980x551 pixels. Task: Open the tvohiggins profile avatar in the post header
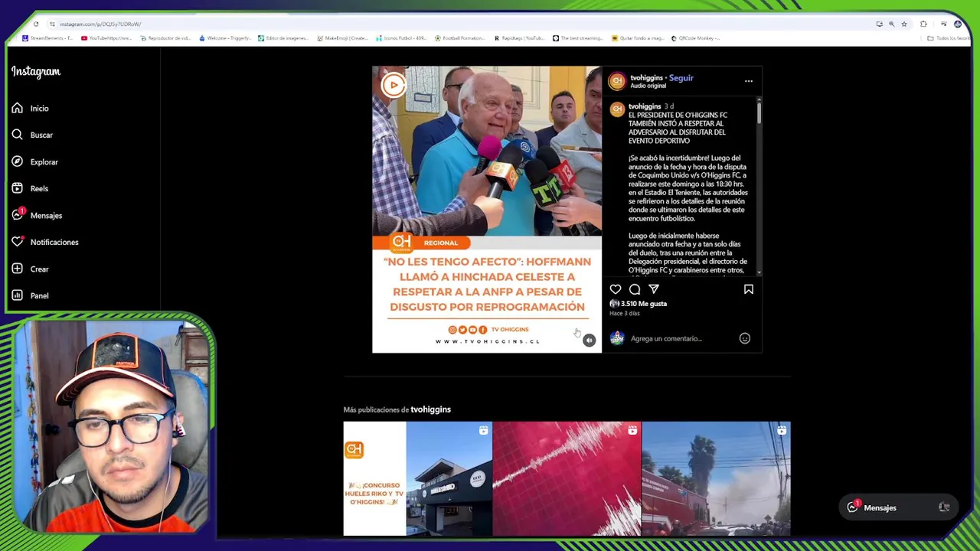(x=617, y=81)
